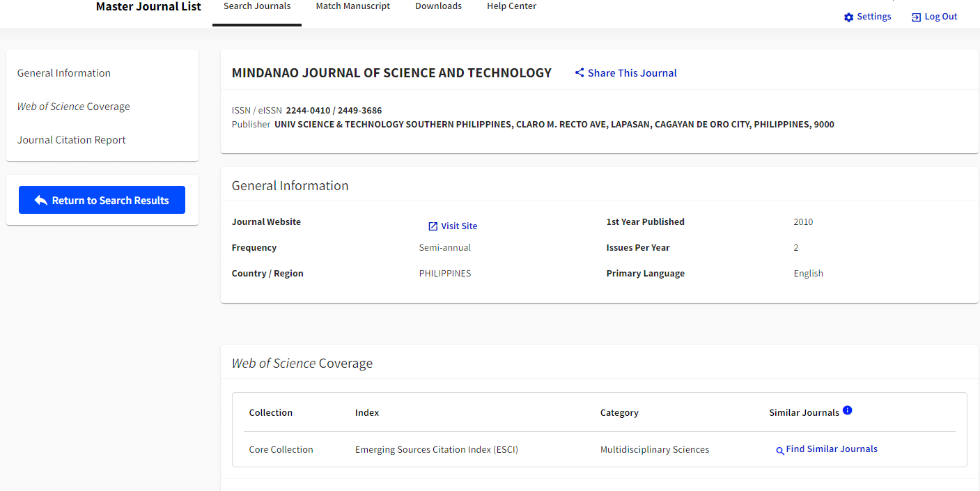Click the Find Similar Journals link
Image resolution: width=980 pixels, height=491 pixels.
point(831,449)
